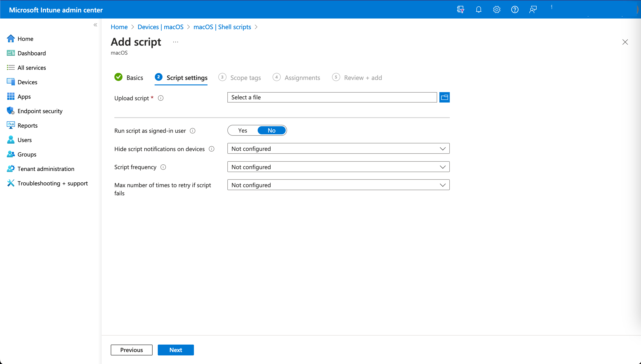641x364 pixels.
Task: Click the help question mark icon
Action: point(514,10)
